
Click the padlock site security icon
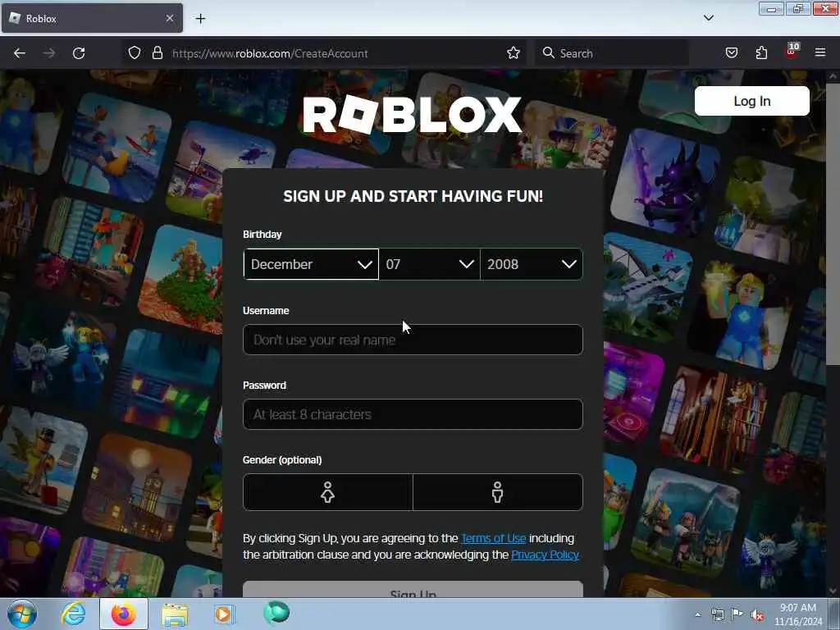pos(157,53)
